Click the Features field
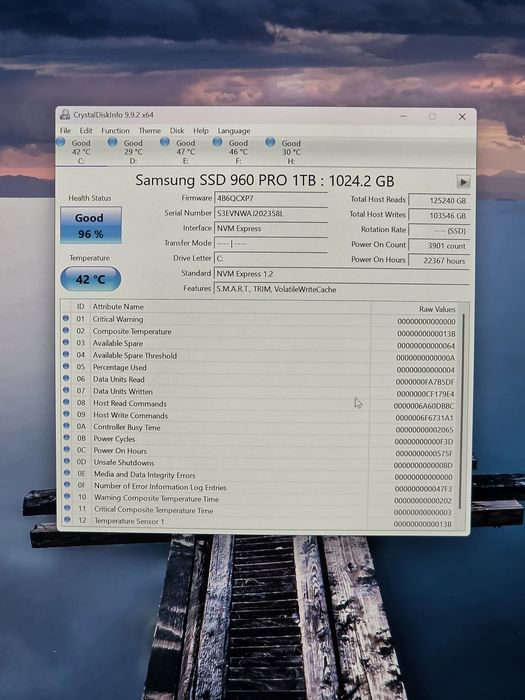 (x=342, y=289)
